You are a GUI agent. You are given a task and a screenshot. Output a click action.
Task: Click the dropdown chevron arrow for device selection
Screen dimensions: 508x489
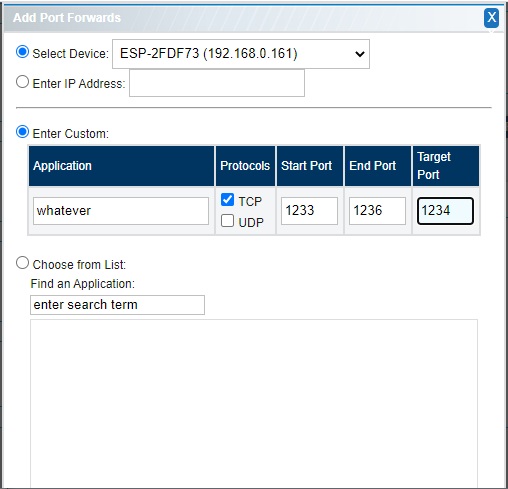tap(360, 54)
